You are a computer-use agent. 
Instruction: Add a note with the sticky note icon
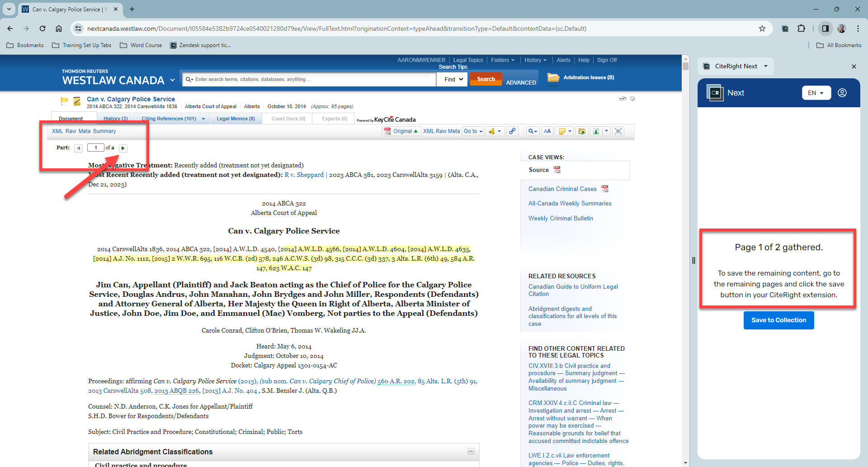click(x=562, y=131)
